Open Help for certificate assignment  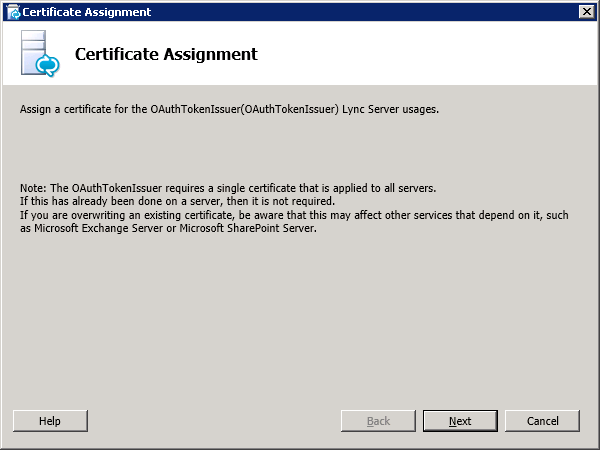click(50, 421)
